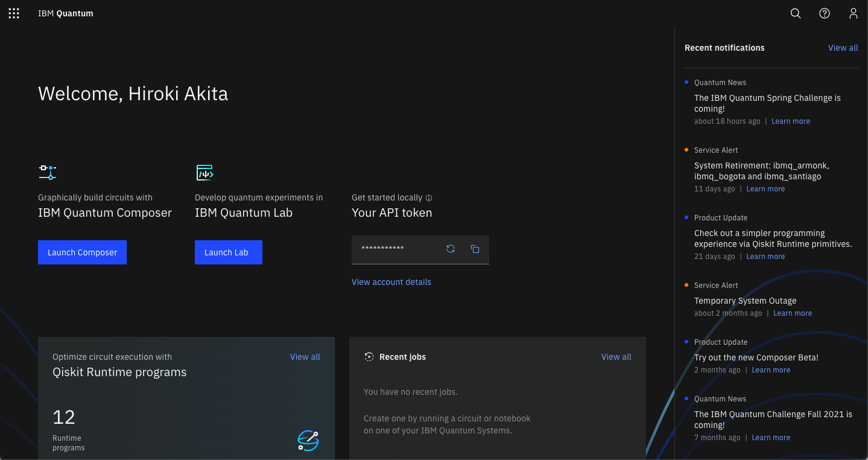The width and height of the screenshot is (868, 460).
Task: Open the help question mark icon
Action: (x=825, y=13)
